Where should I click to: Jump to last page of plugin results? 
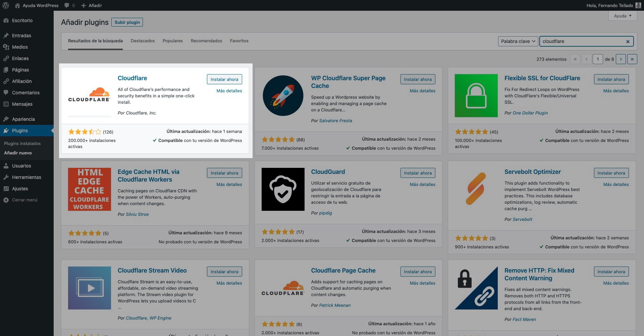[x=632, y=59]
